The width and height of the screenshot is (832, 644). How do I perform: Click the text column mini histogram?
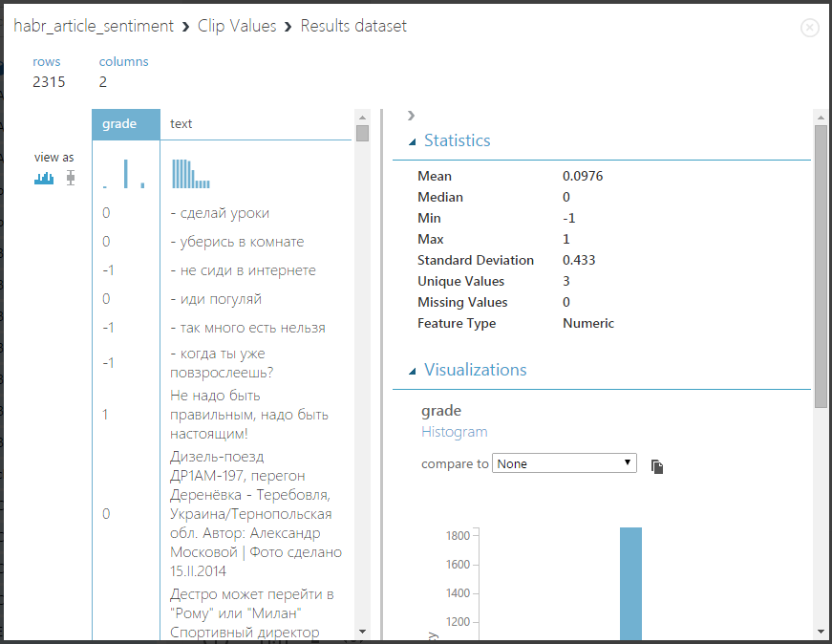click(x=190, y=174)
